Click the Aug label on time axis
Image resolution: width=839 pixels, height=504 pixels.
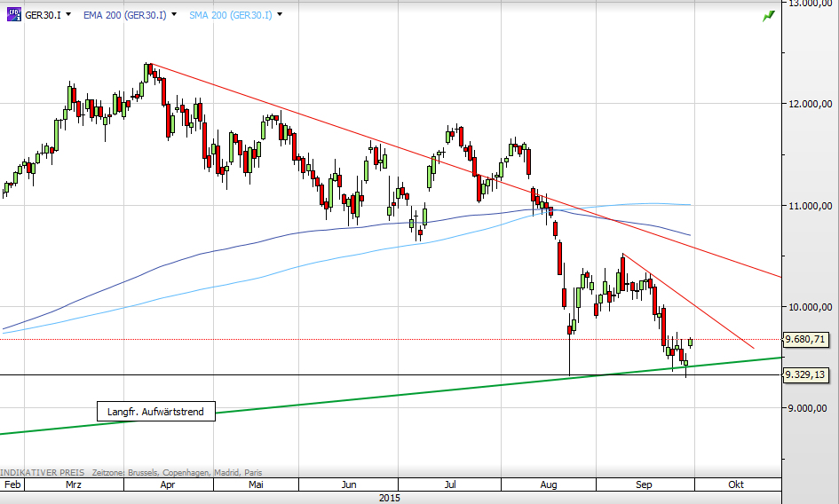pyautogui.click(x=549, y=484)
